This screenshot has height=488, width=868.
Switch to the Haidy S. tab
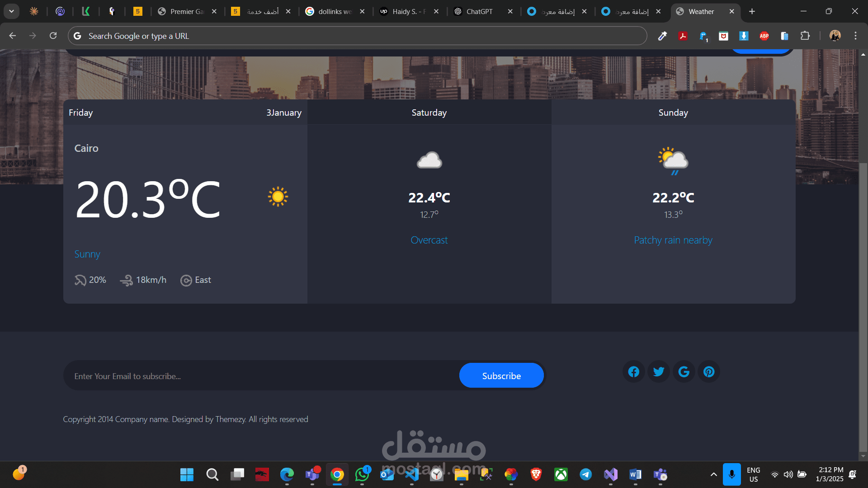coord(409,11)
